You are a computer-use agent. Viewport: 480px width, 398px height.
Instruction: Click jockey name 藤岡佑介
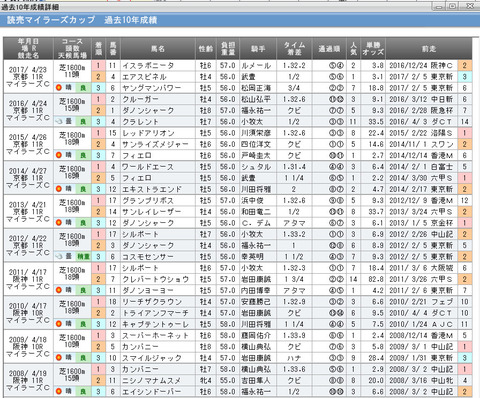click(256, 335)
